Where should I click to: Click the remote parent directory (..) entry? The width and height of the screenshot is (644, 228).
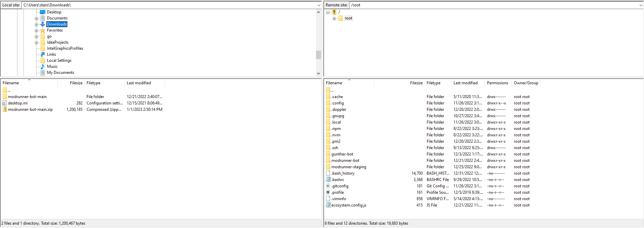[x=332, y=90]
